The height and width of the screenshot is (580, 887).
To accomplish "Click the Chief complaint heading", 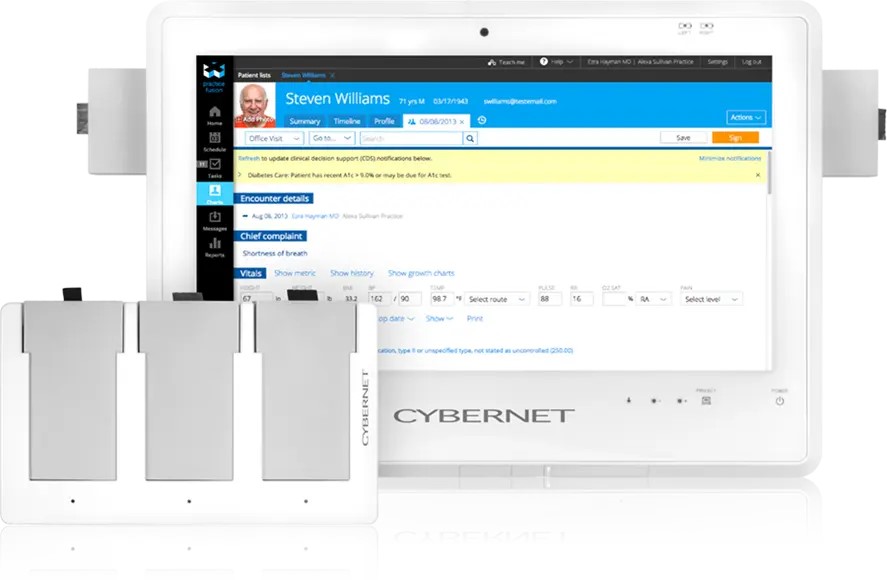I will (x=270, y=236).
